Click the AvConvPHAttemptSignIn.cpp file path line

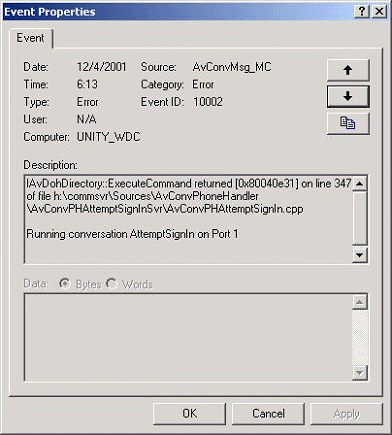coord(165,209)
